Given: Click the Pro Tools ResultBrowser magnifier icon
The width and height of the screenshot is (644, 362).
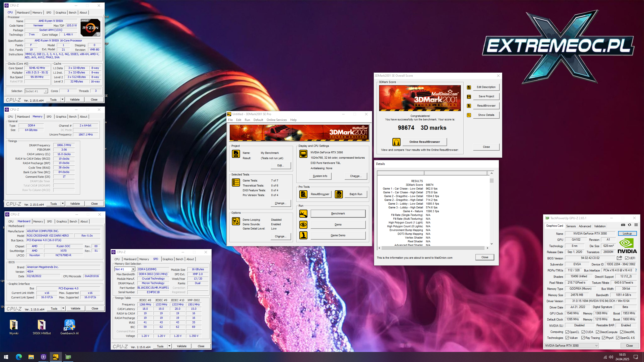Looking at the screenshot, I should [303, 194].
